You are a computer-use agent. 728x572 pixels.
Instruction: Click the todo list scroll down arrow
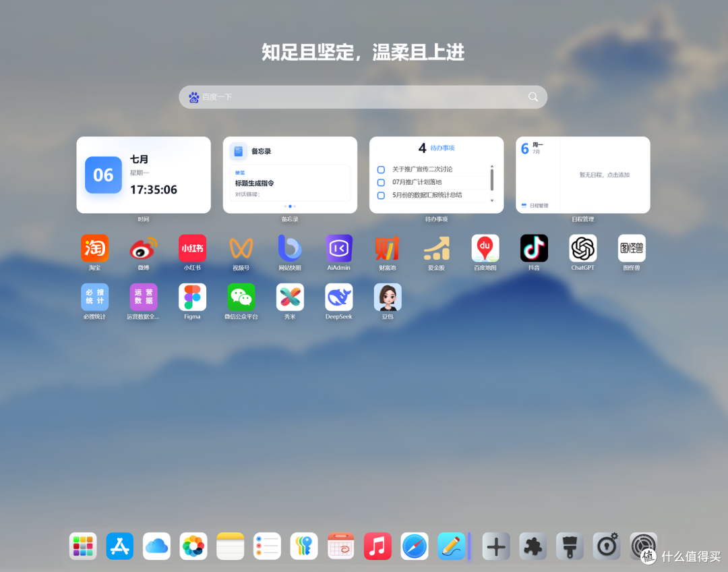point(491,201)
